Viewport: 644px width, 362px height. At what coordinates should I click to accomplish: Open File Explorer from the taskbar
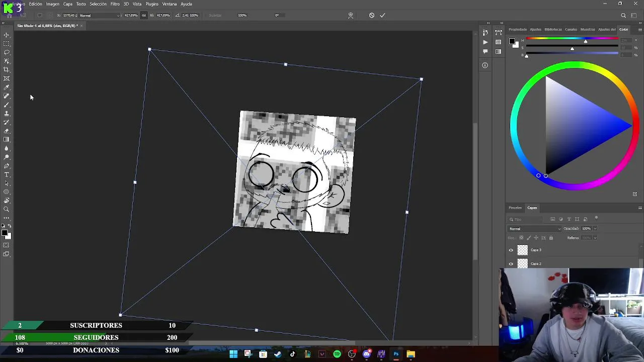point(411,354)
